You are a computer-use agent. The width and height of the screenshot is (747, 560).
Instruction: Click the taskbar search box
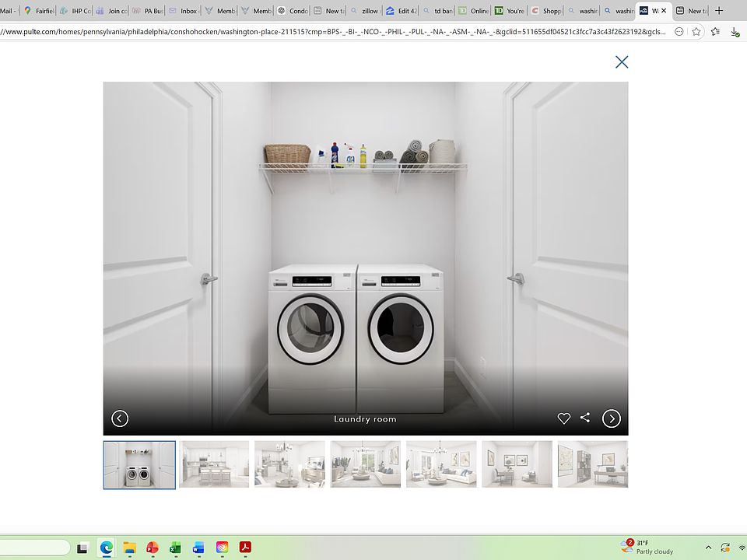pos(34,548)
